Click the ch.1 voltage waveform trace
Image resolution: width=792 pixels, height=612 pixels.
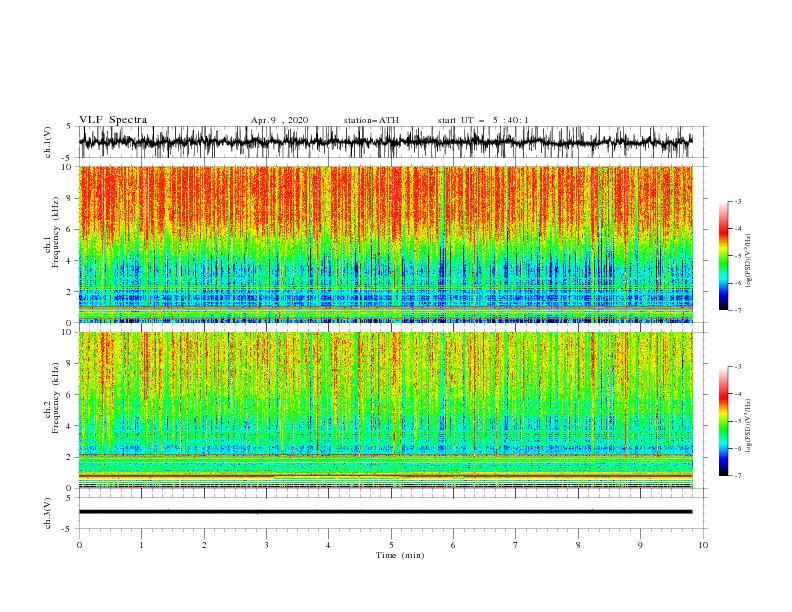click(385, 141)
